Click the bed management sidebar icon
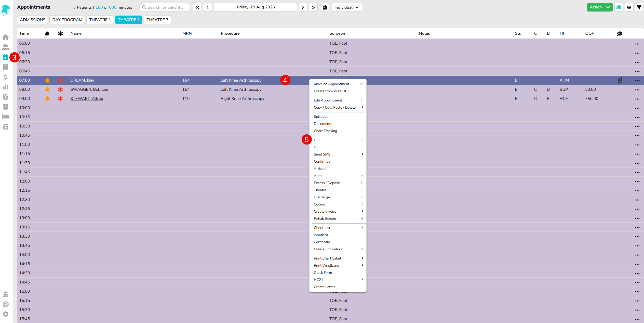The height and width of the screenshot is (323, 644). [6, 117]
